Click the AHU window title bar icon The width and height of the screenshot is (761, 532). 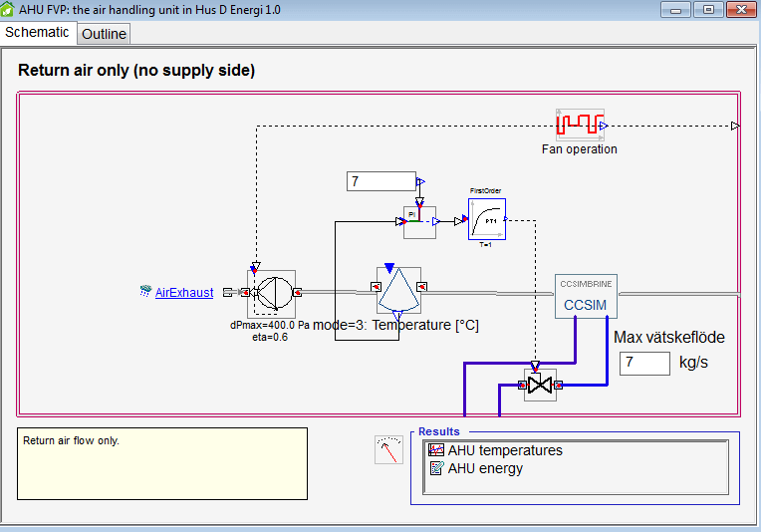coord(9,9)
